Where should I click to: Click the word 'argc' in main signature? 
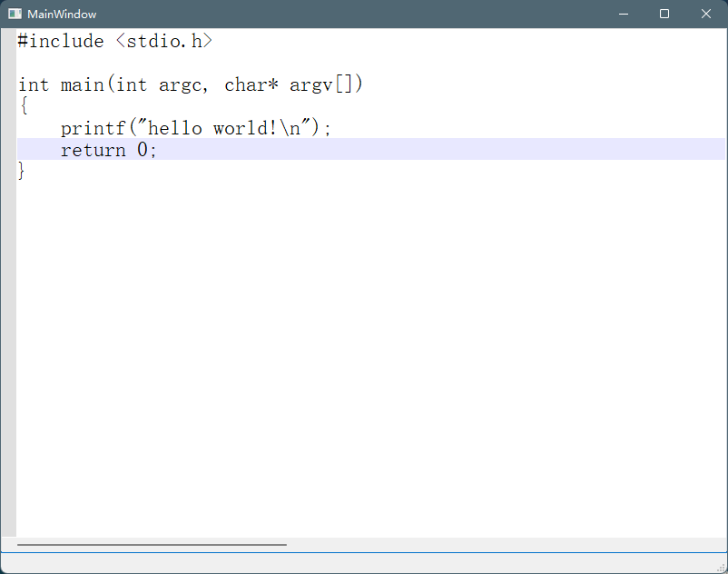point(180,85)
